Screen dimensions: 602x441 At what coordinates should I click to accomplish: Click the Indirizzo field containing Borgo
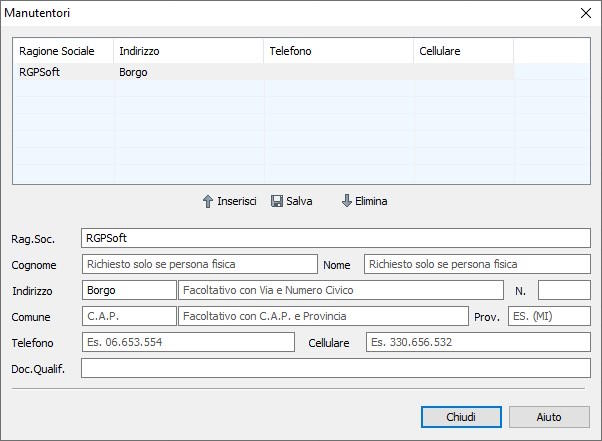128,290
